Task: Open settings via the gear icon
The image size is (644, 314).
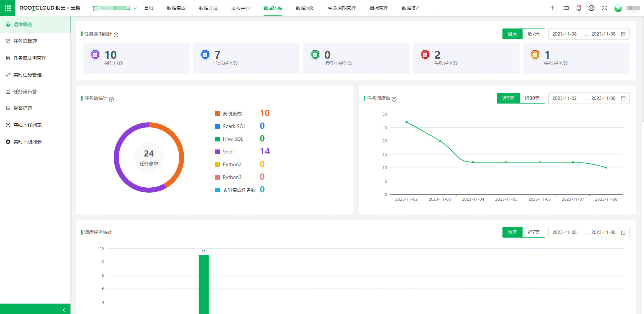Action: 591,8
